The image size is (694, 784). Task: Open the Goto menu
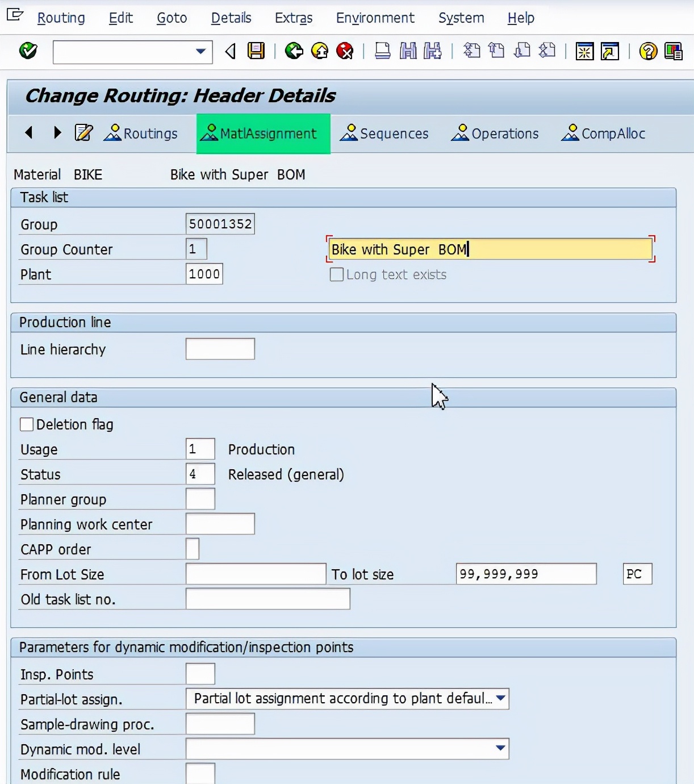172,18
